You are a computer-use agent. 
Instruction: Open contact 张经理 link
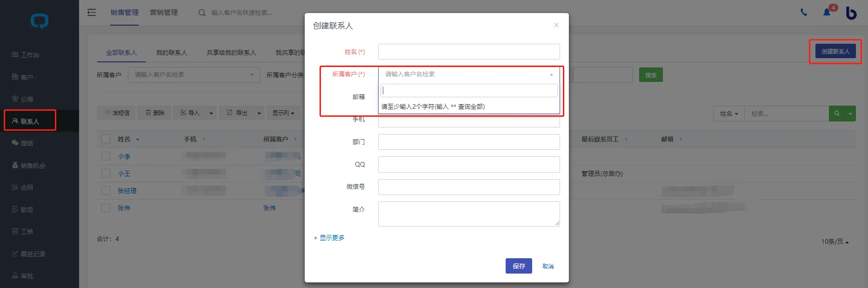(127, 191)
